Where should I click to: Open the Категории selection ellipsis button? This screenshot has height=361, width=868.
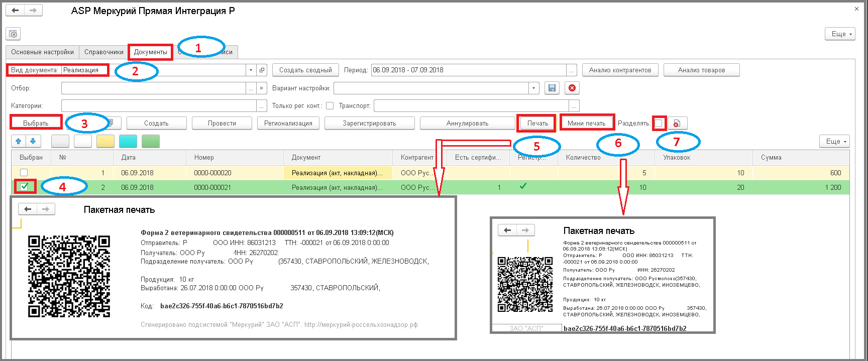(x=262, y=106)
